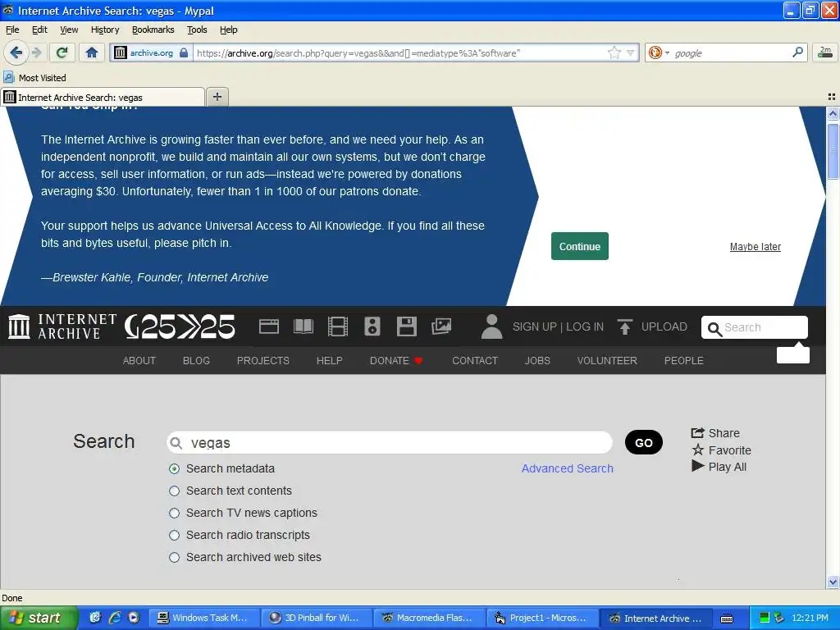Screen dimensions: 840x630
Task: Switch to 3D Pinball taskbar window
Action: tap(315, 618)
